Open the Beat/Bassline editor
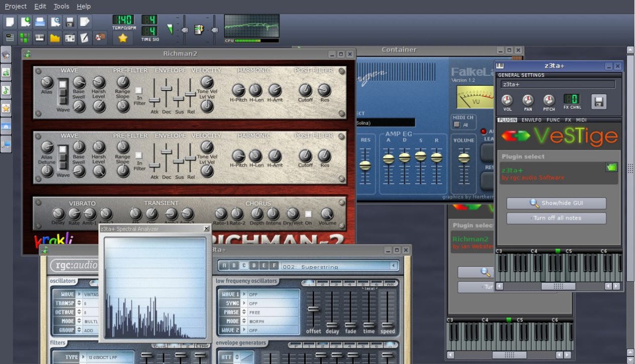 25,37
